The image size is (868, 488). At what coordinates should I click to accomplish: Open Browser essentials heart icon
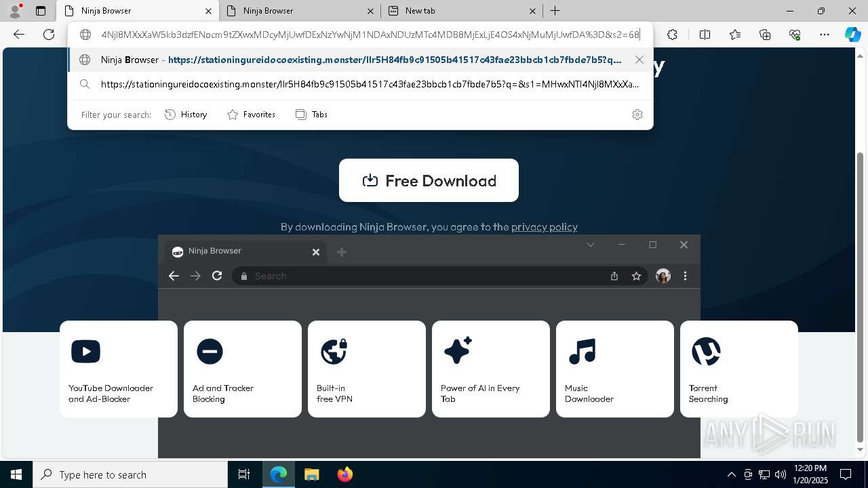[795, 35]
